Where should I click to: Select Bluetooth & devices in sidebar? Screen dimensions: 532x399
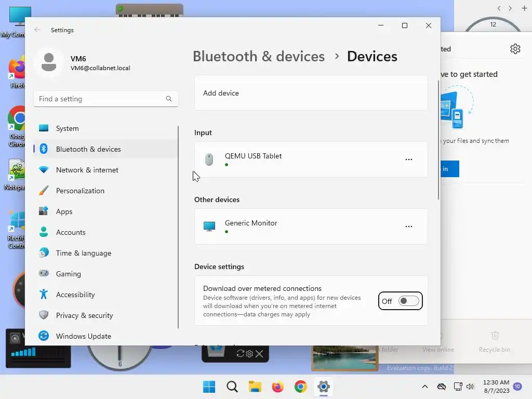[105, 149]
